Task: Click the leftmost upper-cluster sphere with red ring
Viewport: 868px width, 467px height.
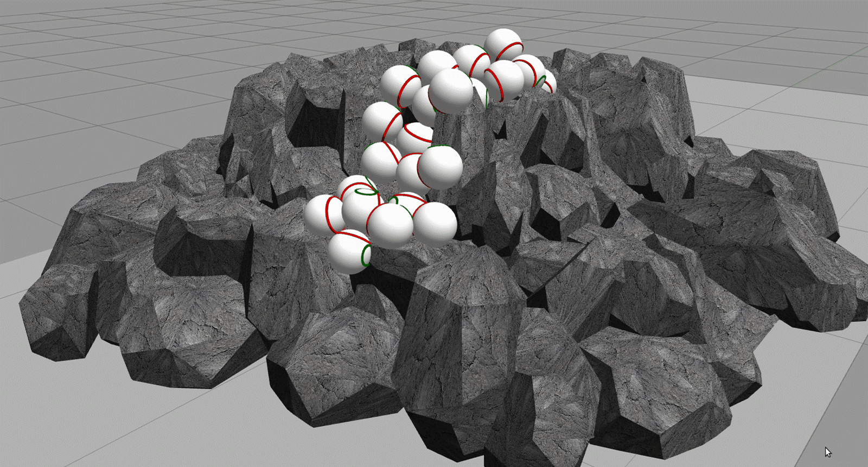Action: [x=400, y=86]
